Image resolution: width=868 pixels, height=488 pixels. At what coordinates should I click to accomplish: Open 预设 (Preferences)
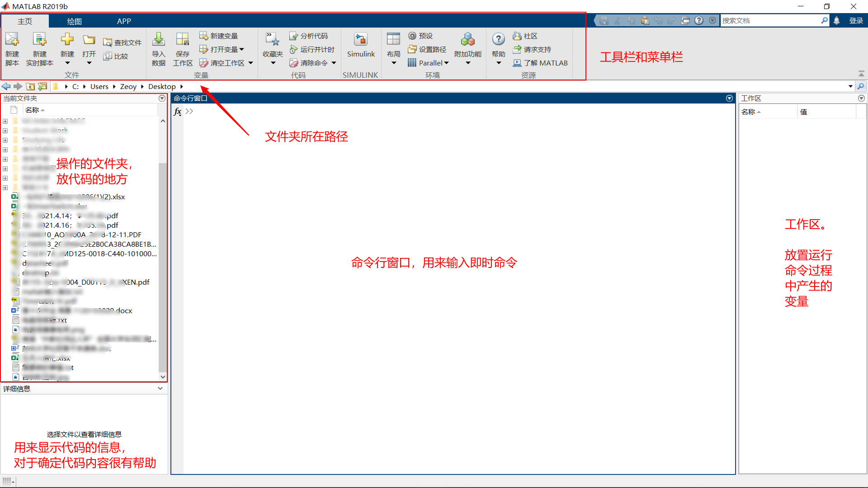(420, 36)
